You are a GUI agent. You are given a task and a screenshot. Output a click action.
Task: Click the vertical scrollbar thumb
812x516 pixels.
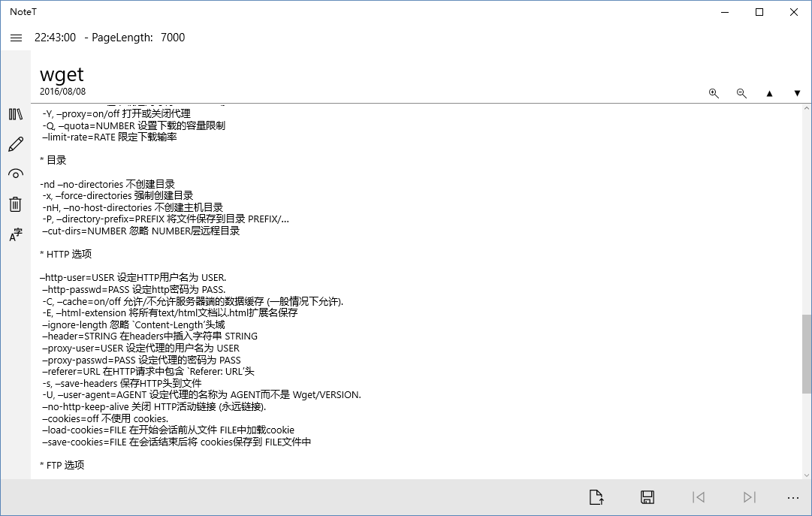tap(807, 353)
